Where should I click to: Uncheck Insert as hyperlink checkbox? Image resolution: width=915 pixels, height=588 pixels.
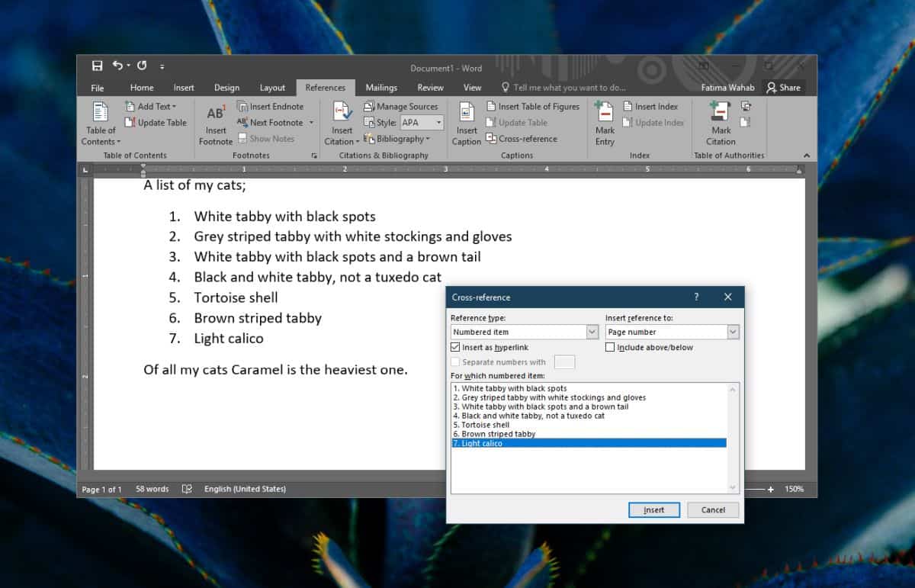[x=455, y=348]
